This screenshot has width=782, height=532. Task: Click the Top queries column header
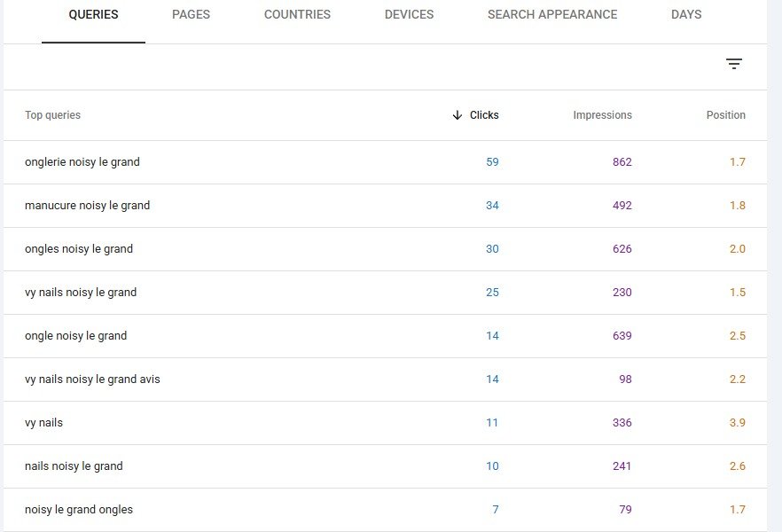pyautogui.click(x=53, y=115)
